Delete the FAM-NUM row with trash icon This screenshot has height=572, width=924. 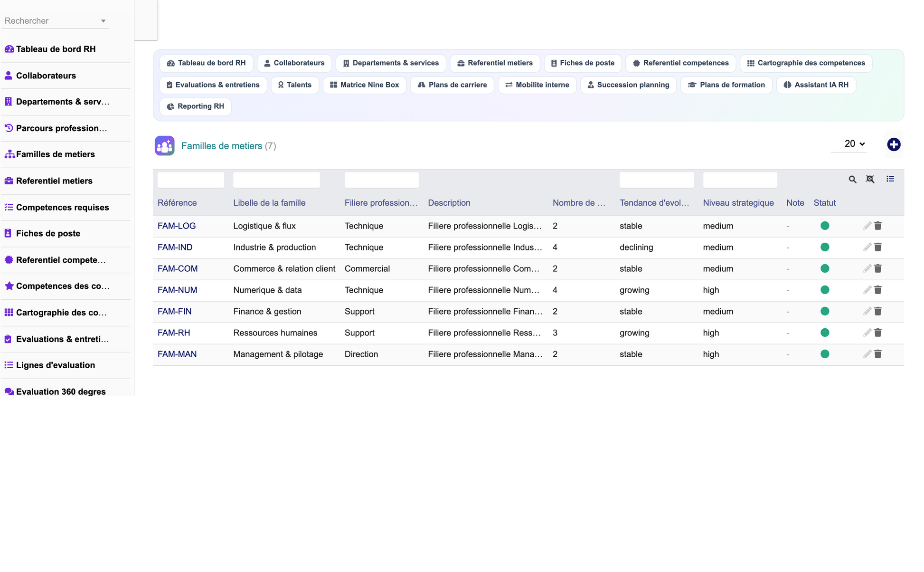click(878, 290)
